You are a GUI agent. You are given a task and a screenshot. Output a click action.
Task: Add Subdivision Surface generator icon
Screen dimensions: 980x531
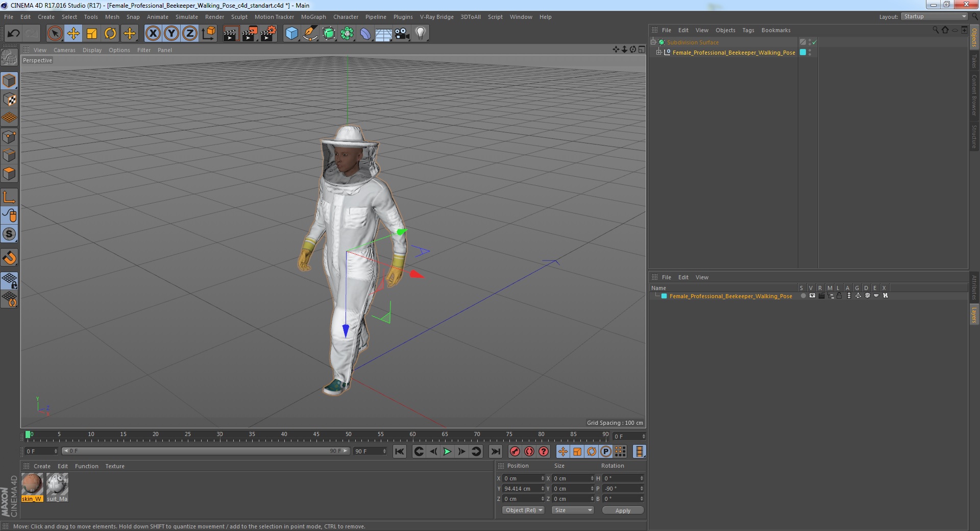(329, 34)
